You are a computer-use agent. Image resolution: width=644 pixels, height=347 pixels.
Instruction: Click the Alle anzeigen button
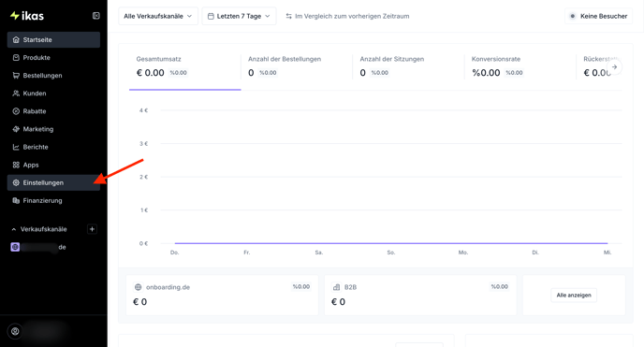574,295
